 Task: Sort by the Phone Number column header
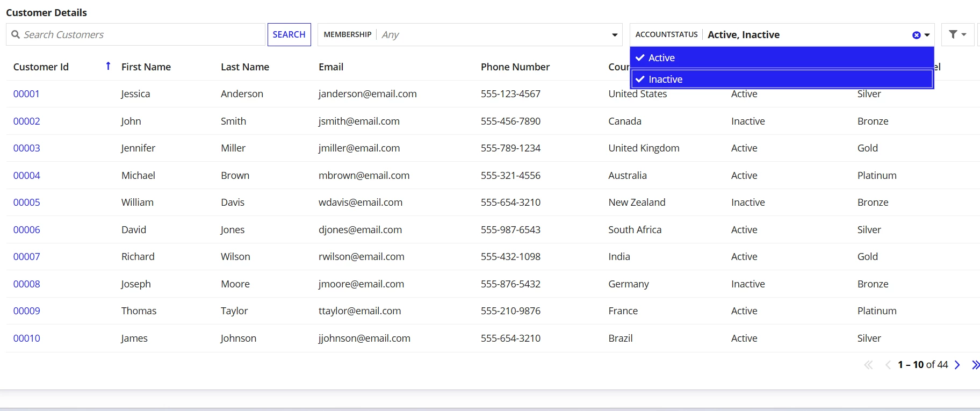(x=515, y=67)
